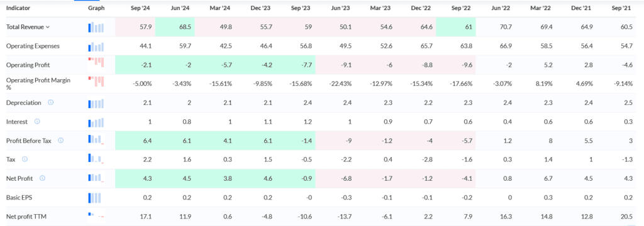644x226 pixels.
Task: Click the info icon beside Net Profit
Action: point(42,178)
